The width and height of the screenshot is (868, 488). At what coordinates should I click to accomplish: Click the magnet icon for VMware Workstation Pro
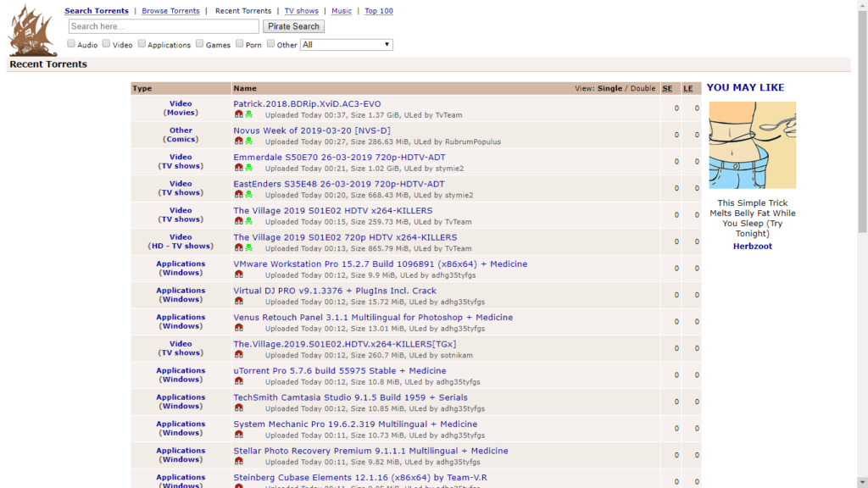coord(238,274)
